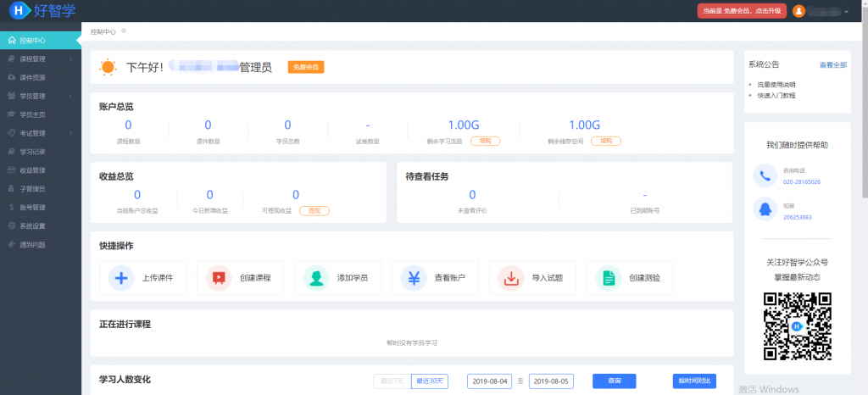The height and width of the screenshot is (395, 868).
Task: Click the 课件数量 value 0
Action: pos(209,125)
